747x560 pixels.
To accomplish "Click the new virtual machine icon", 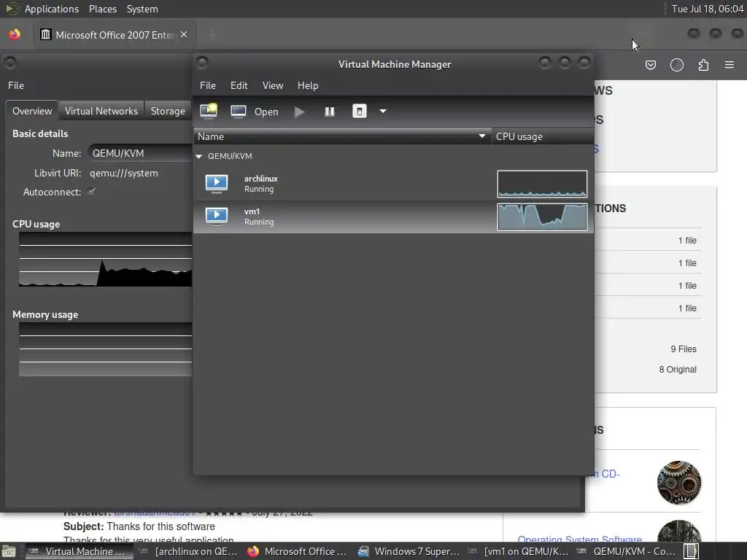I will [x=209, y=112].
